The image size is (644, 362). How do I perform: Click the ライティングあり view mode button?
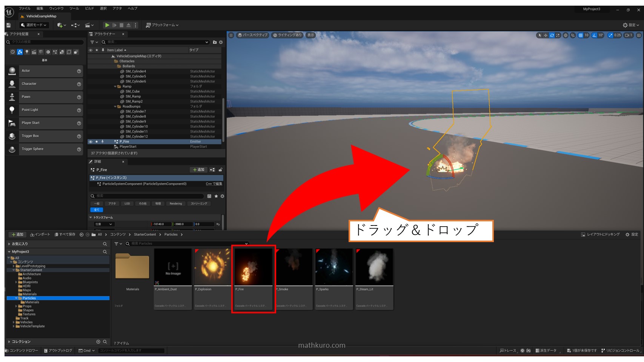287,35
